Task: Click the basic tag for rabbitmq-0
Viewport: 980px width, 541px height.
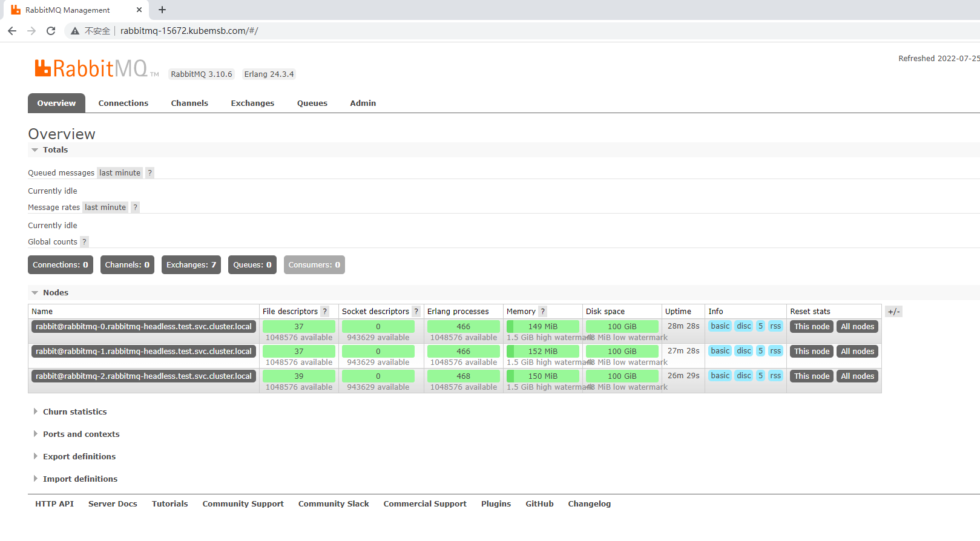Action: pos(720,326)
